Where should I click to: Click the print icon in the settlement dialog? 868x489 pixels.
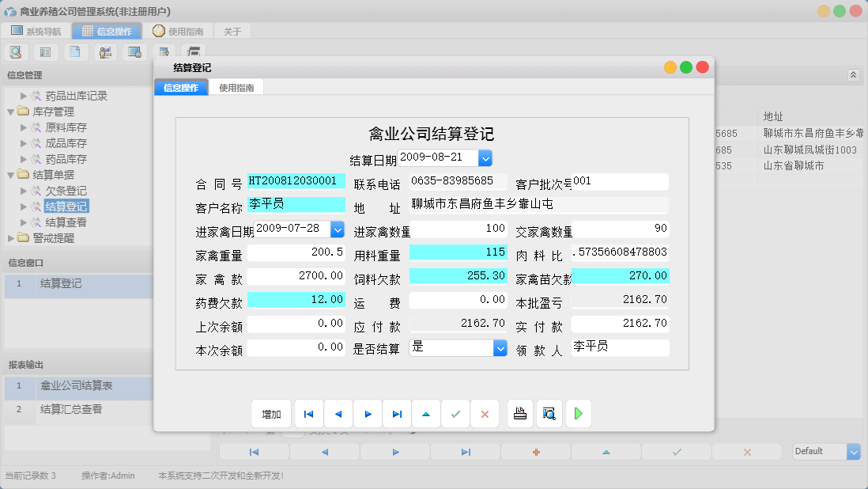(519, 413)
